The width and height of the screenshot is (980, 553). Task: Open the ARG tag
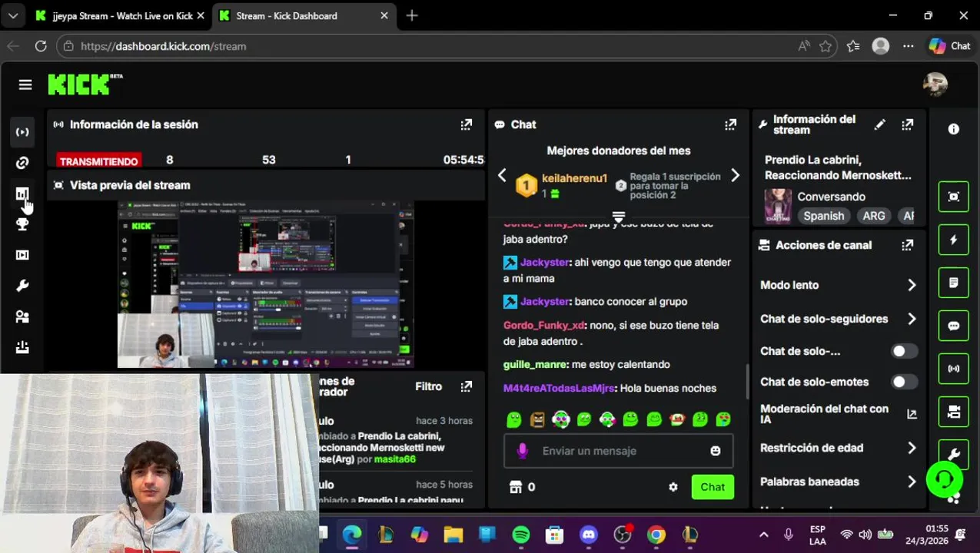click(874, 216)
